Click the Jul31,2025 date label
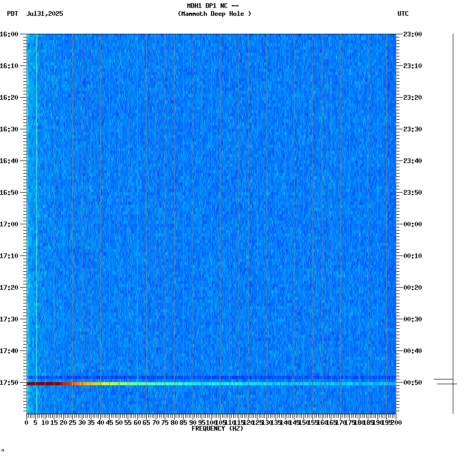The width and height of the screenshot is (476, 456). (44, 14)
